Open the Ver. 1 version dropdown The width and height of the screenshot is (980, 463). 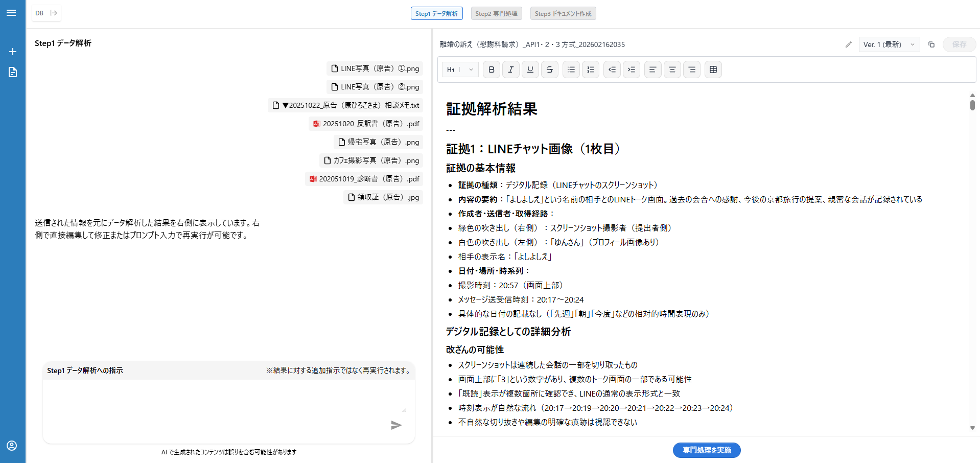point(889,44)
